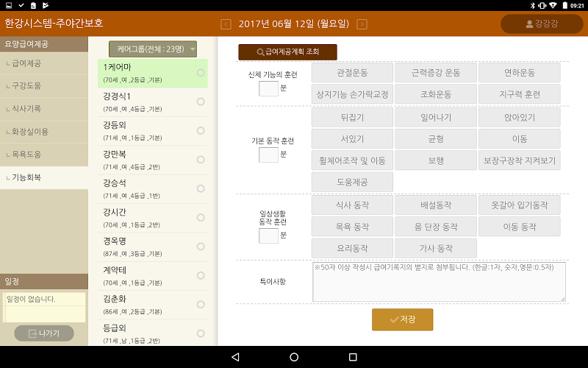Click 나가기 exit button
This screenshot has height=368, width=588.
[44, 333]
